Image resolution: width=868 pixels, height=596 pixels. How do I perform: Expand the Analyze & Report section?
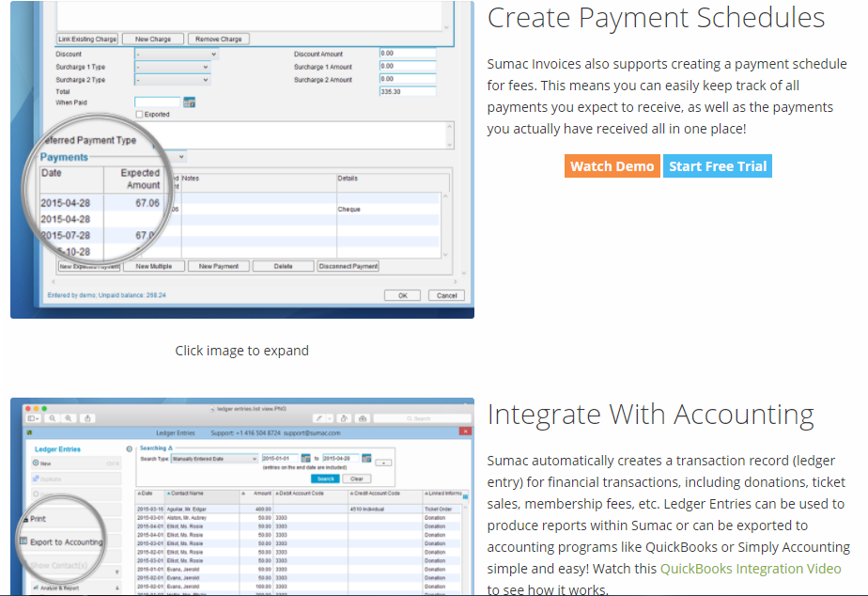(116, 588)
